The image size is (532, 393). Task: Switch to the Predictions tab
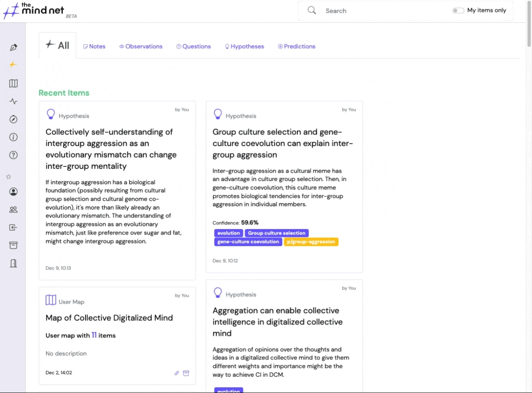coord(297,47)
